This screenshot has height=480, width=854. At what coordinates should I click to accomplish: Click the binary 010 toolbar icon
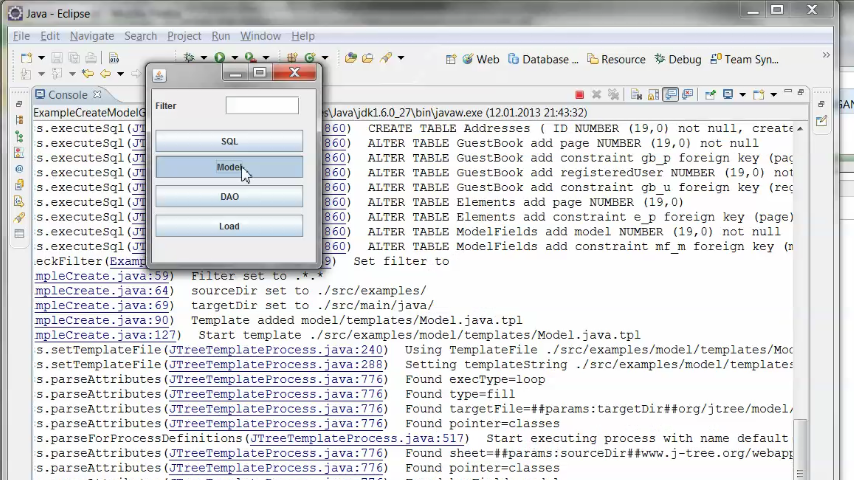click(x=114, y=58)
